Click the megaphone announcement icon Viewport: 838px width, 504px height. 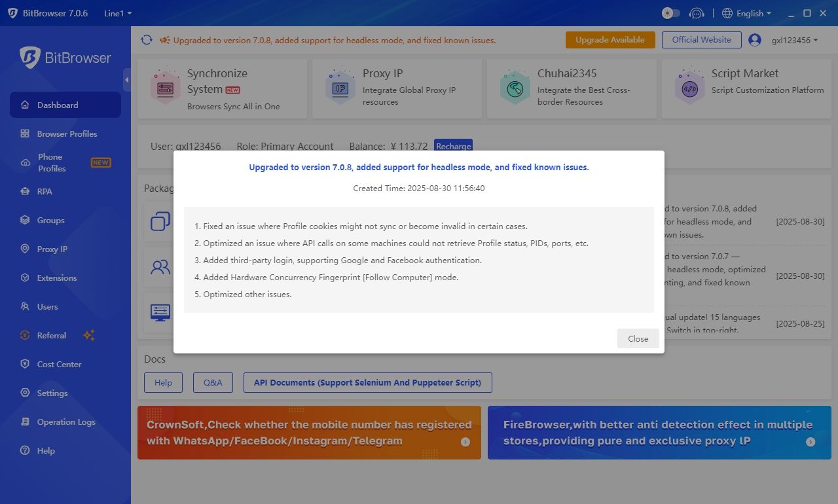click(165, 40)
